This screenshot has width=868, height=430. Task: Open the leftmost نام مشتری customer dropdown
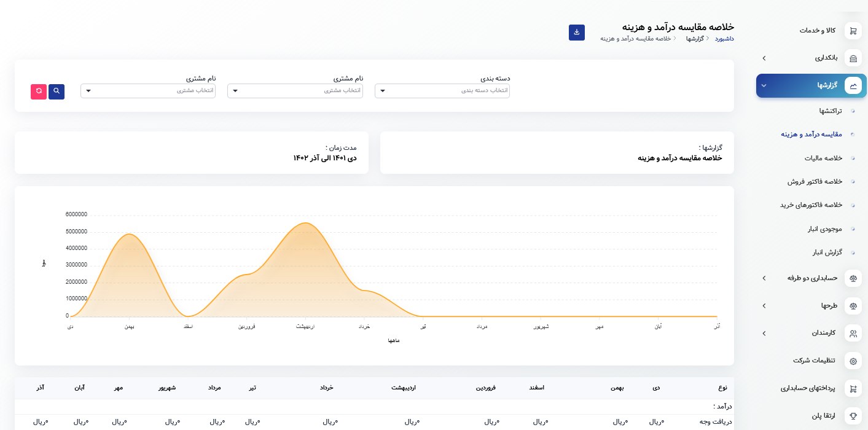148,91
